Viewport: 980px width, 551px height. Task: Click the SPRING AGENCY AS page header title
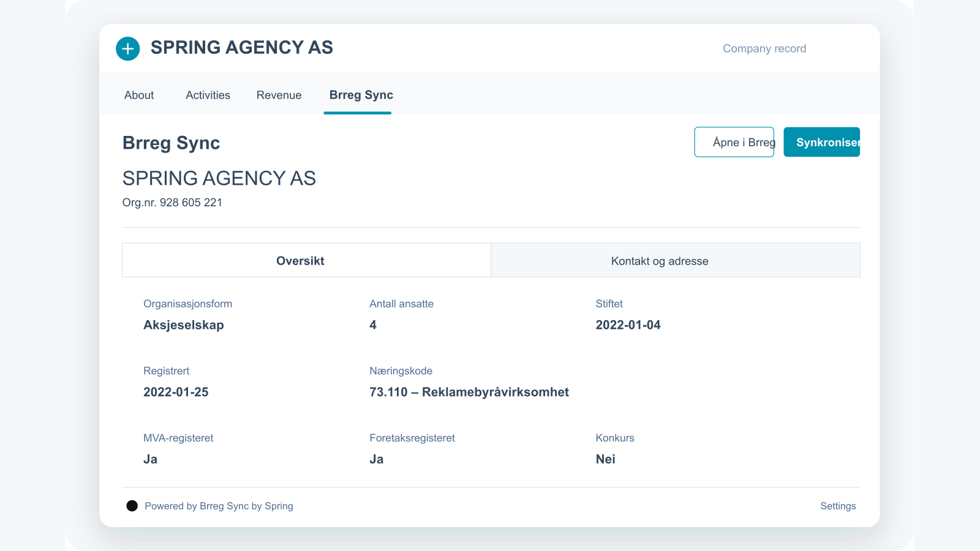[242, 48]
